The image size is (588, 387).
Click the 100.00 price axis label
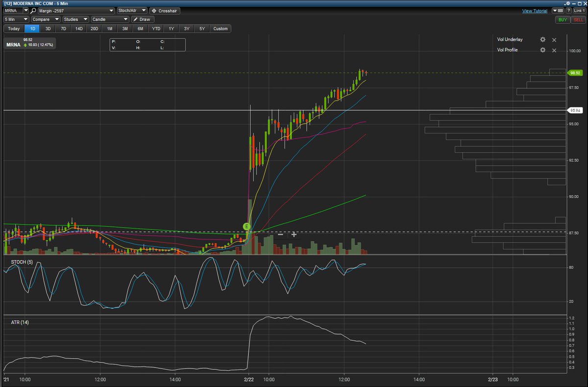pos(575,51)
